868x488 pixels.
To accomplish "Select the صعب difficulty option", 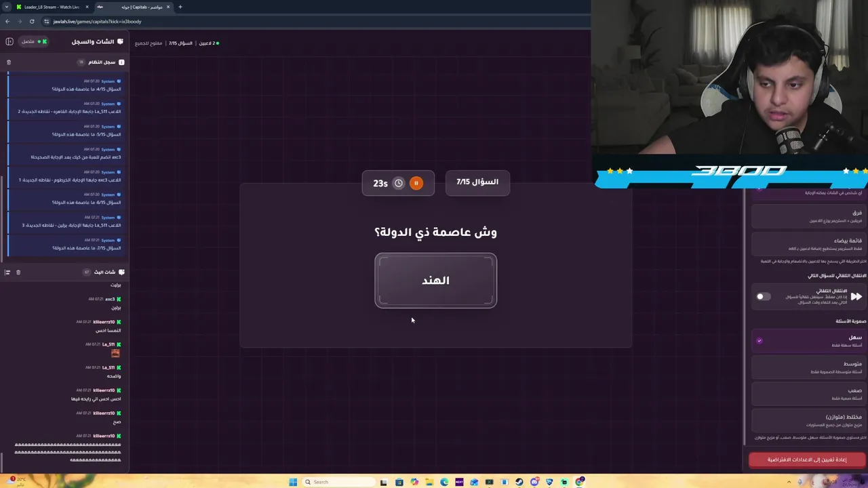I will [808, 394].
